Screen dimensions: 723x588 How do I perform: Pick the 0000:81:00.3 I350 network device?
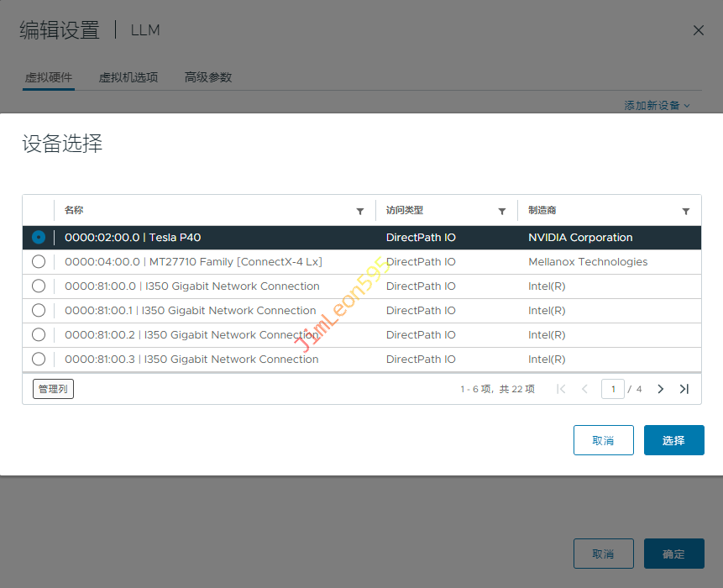(39, 360)
